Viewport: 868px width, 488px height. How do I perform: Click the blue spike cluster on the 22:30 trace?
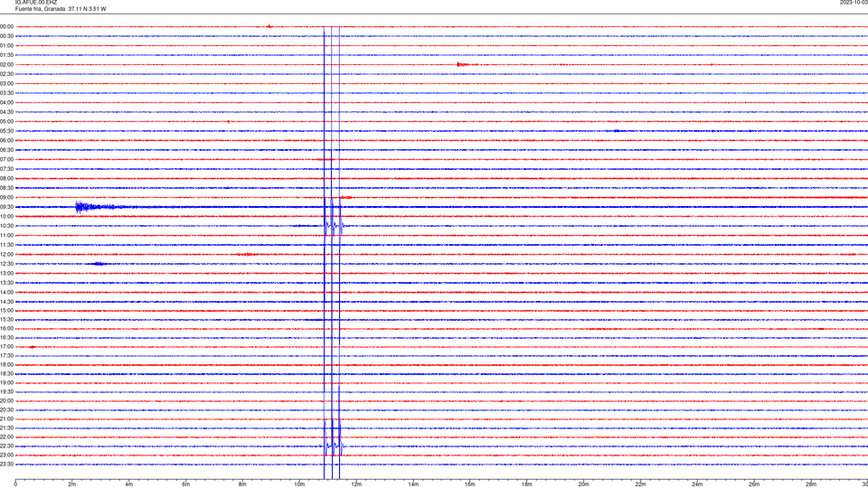click(x=334, y=446)
